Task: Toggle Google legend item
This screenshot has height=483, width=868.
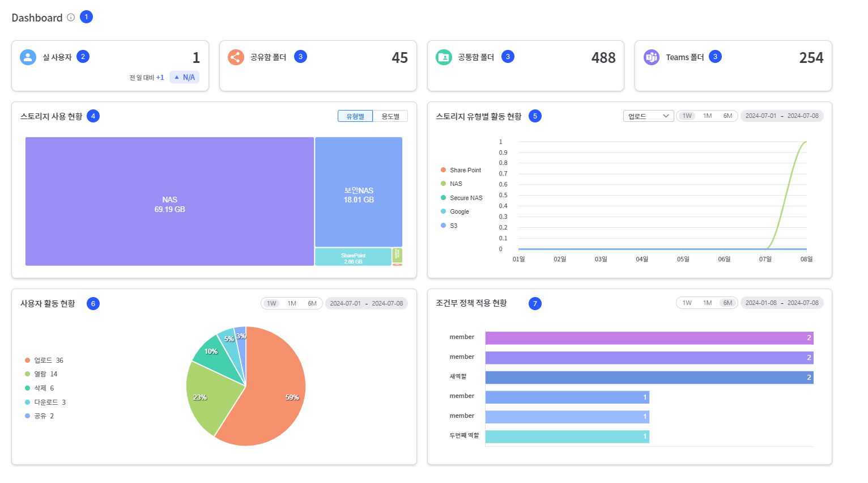Action: point(455,211)
